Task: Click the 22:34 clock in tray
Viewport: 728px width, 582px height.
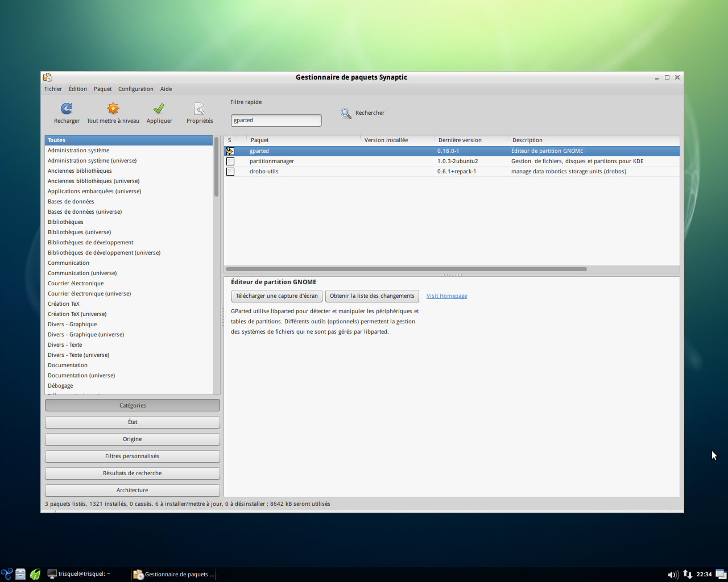Action: [x=704, y=574]
